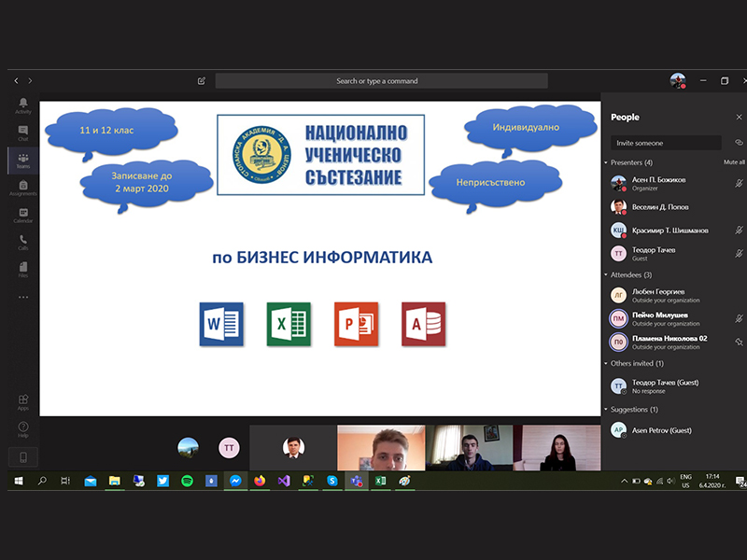Viewport: 747px width, 560px height.
Task: Click the Excel icon on the slide
Action: click(289, 324)
